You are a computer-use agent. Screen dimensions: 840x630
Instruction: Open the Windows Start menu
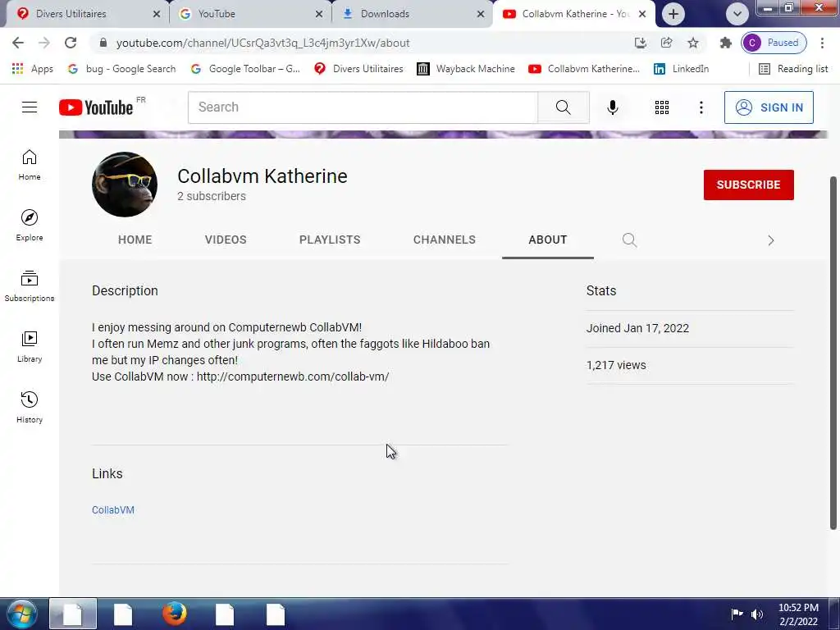(22, 614)
